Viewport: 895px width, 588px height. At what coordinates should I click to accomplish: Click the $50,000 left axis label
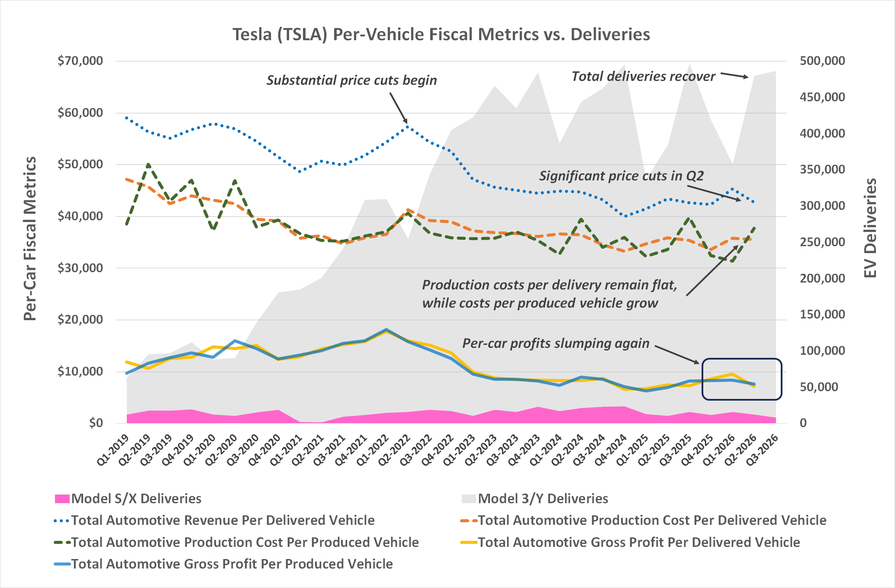coord(80,164)
